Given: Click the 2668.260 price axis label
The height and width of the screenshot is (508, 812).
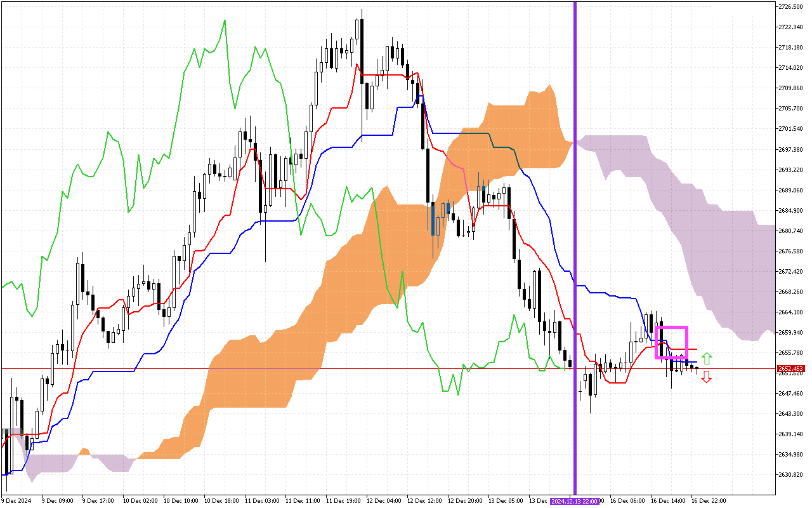Looking at the screenshot, I should coord(791,291).
